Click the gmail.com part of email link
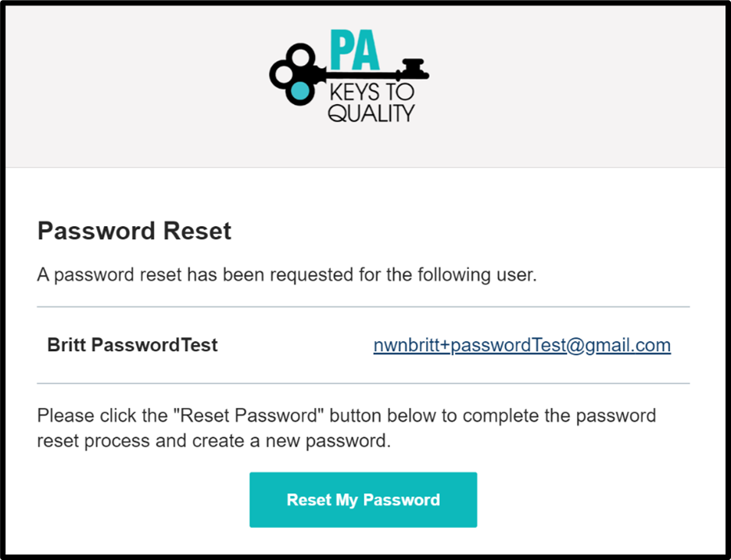The height and width of the screenshot is (560, 731). [x=628, y=345]
